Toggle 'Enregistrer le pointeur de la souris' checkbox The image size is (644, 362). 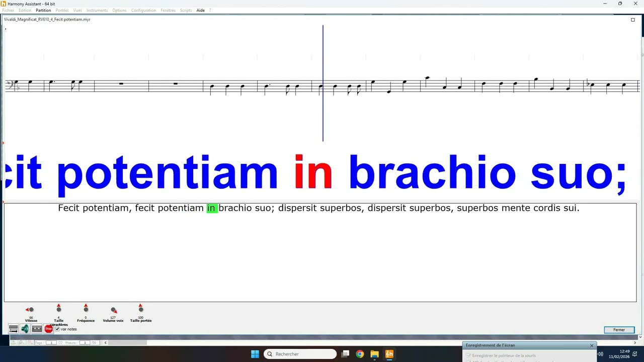468,355
